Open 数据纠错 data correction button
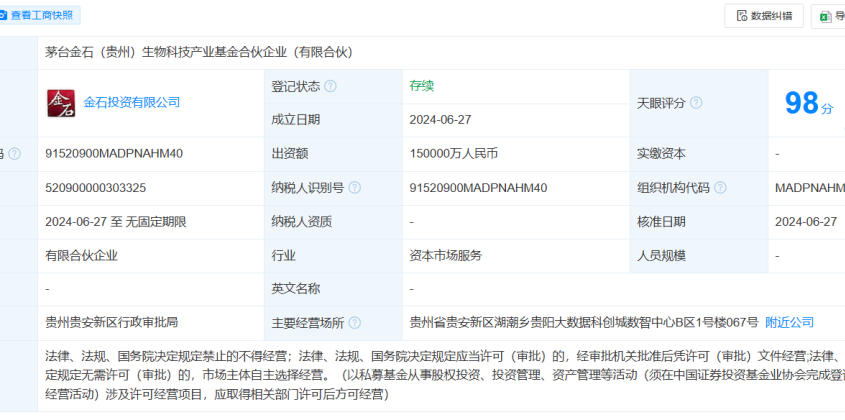 (764, 16)
